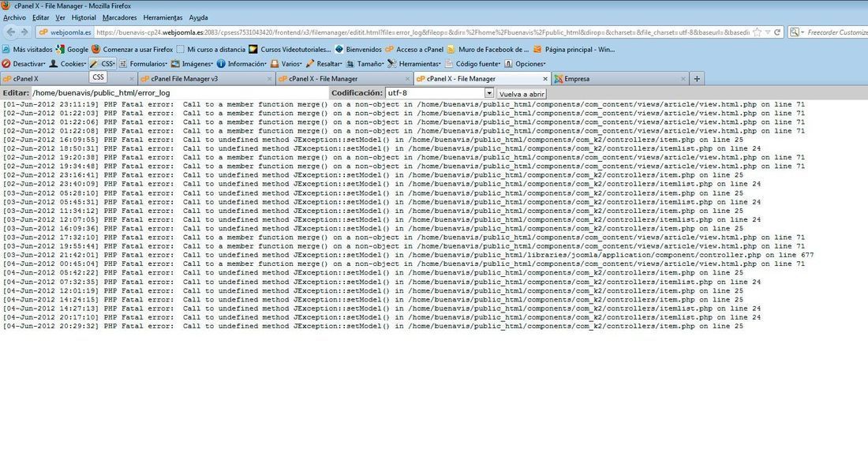Open the Muro de Facebook bookmark
Screen dimensions: 868x460
[x=488, y=49]
